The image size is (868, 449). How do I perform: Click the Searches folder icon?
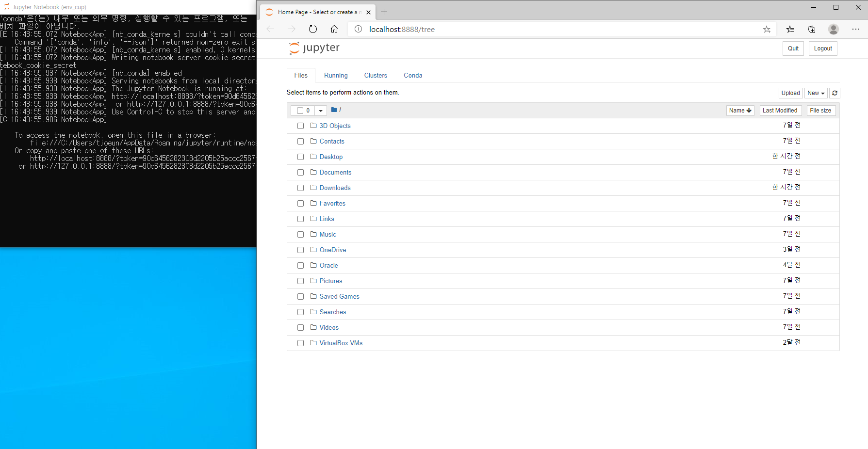pos(313,312)
